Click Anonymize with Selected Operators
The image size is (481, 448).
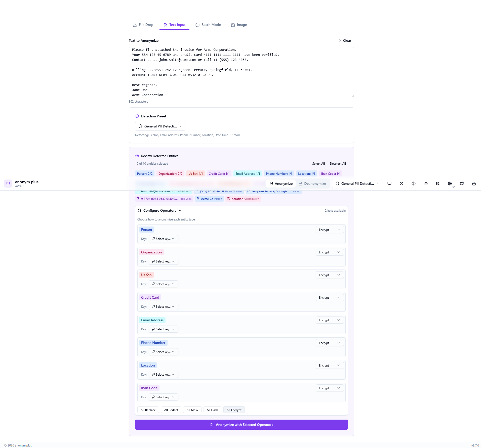[x=241, y=424]
